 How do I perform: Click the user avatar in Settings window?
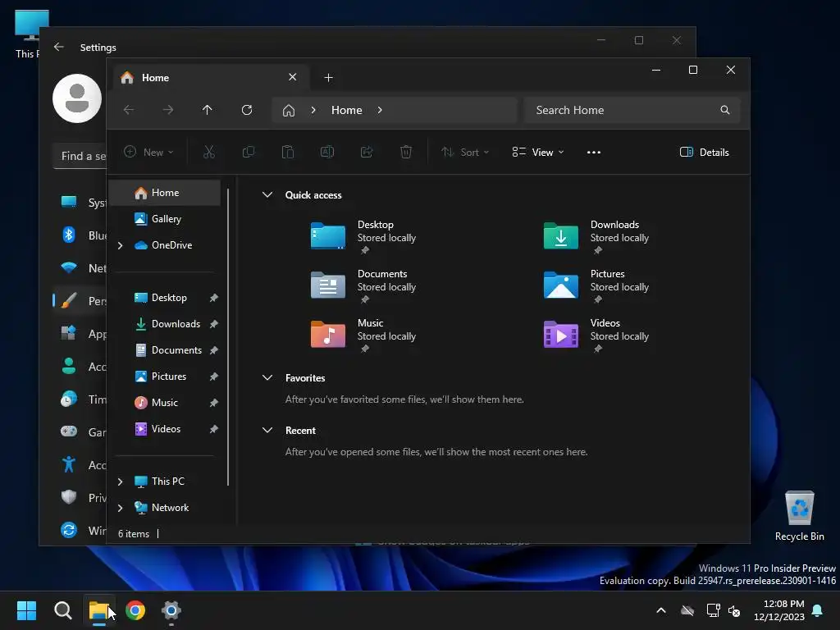[77, 98]
